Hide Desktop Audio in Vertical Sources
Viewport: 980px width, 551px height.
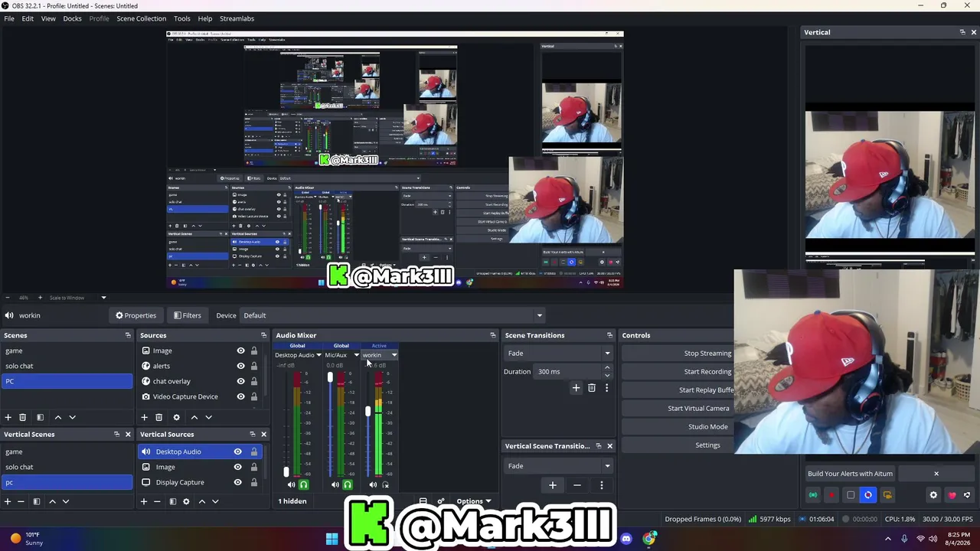pos(237,452)
